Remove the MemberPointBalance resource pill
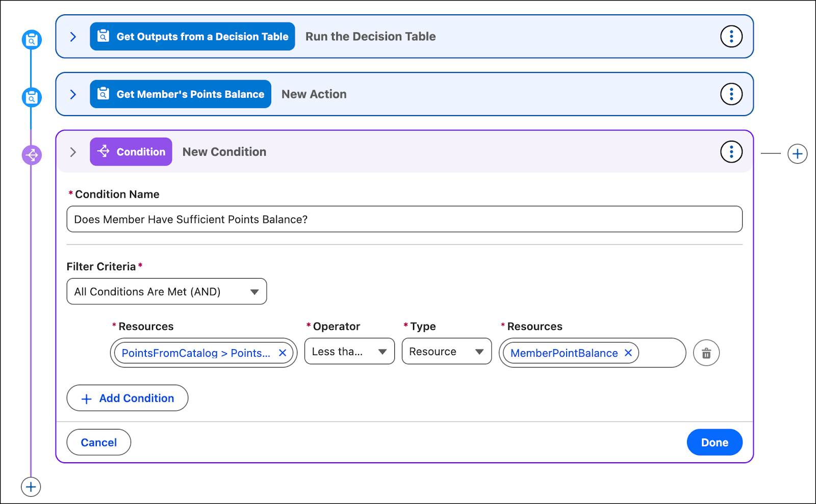Image resolution: width=816 pixels, height=504 pixels. click(x=628, y=353)
